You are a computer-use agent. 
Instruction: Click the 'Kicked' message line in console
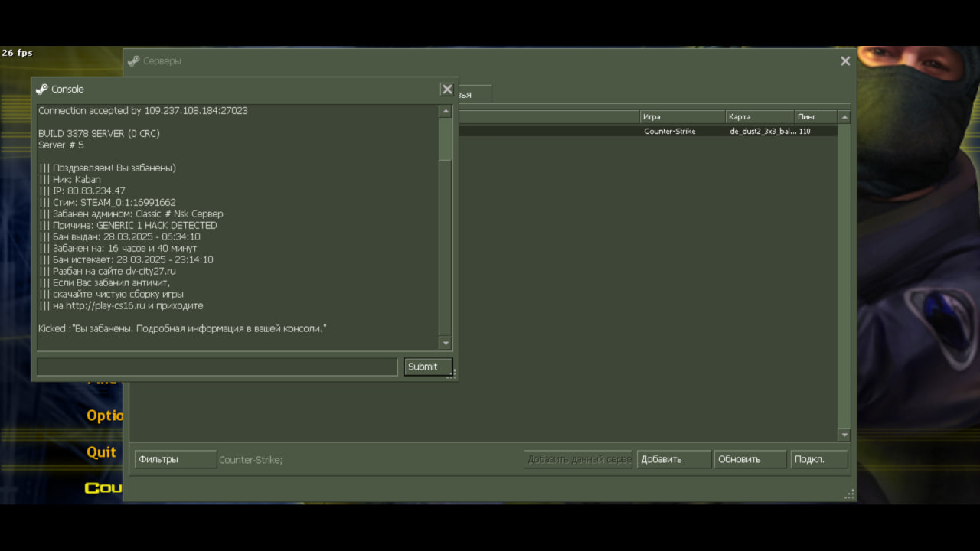click(183, 328)
